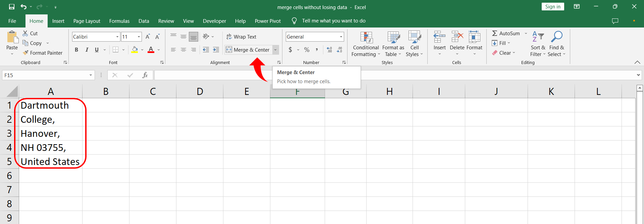Click the Delete cells icon
The height and width of the screenshot is (224, 644).
pyautogui.click(x=457, y=37)
